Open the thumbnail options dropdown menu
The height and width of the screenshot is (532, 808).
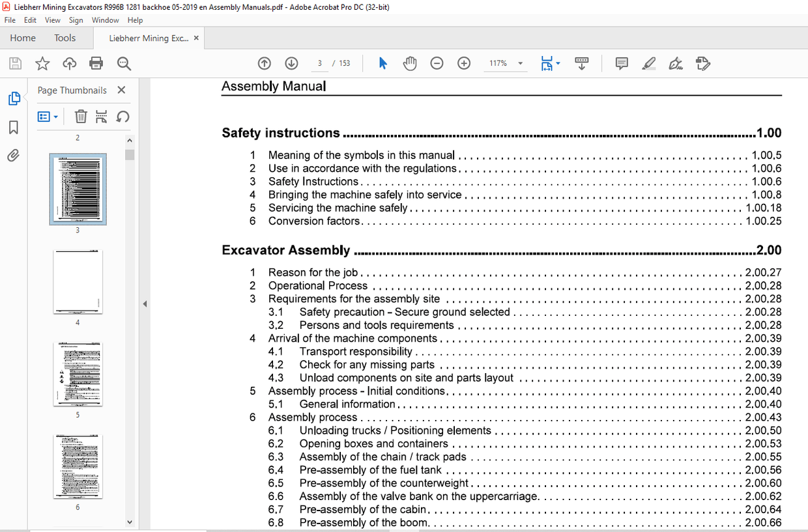pyautogui.click(x=48, y=116)
